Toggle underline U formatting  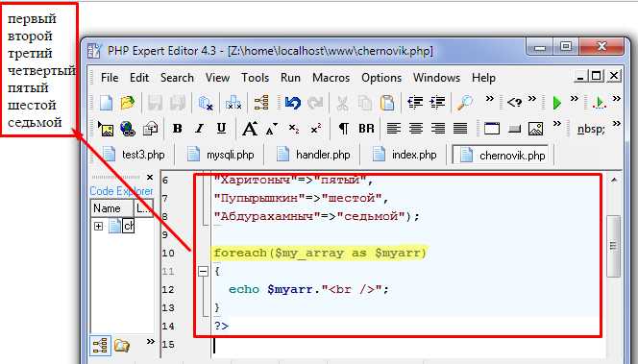pos(221,129)
